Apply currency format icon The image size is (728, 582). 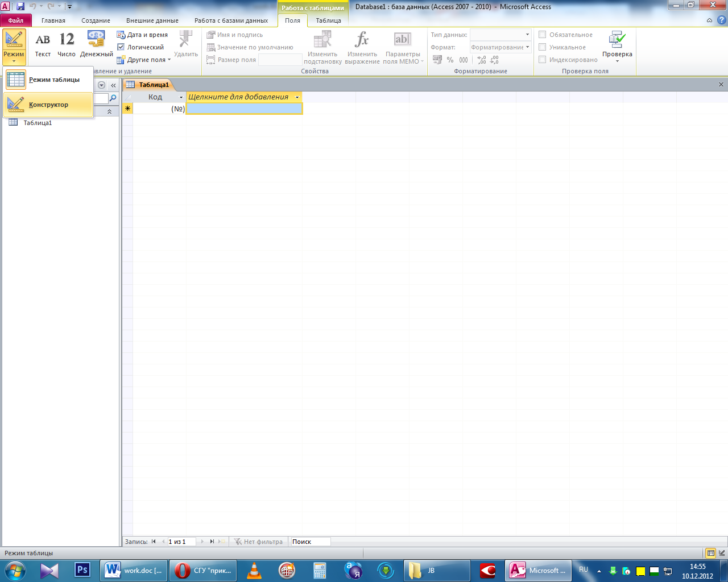pos(437,60)
